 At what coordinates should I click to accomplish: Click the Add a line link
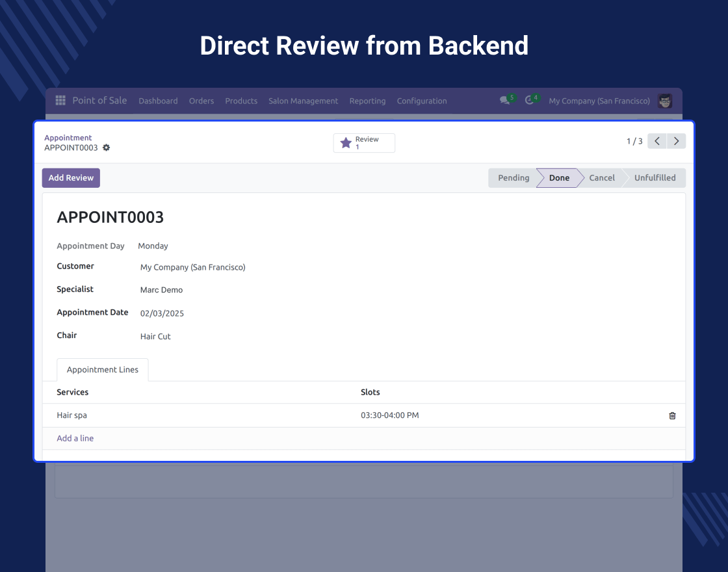[75, 438]
